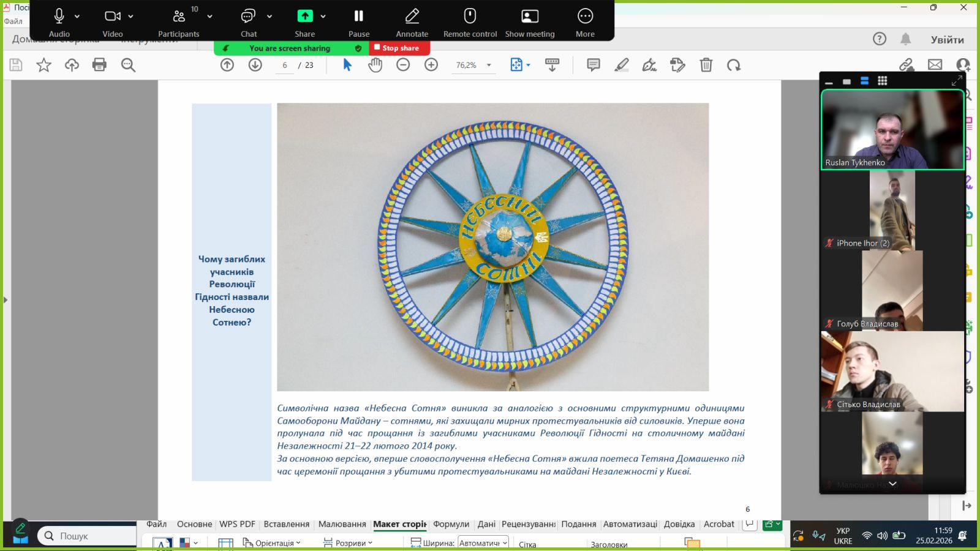Open the find text magnifier tool
Image resolution: width=980 pixels, height=551 pixels.
(128, 65)
